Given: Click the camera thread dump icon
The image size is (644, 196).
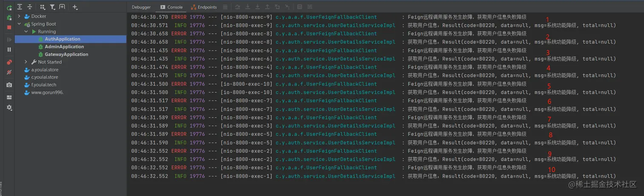Looking at the screenshot, I should point(9,85).
